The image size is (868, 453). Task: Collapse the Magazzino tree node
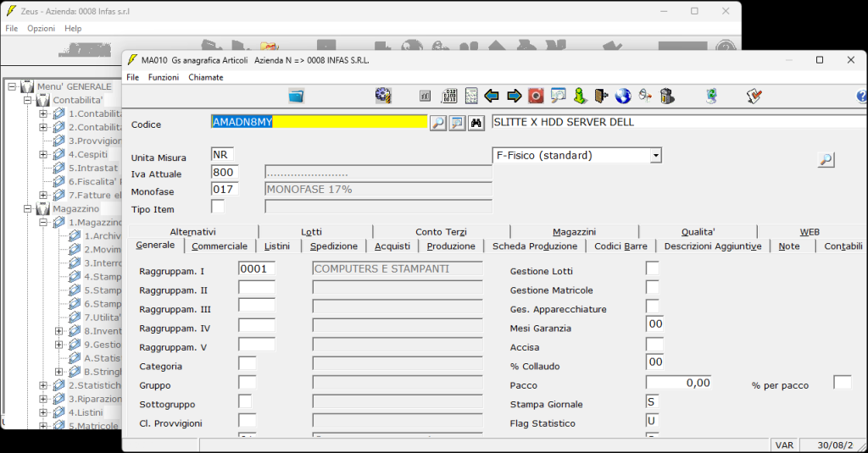point(28,208)
